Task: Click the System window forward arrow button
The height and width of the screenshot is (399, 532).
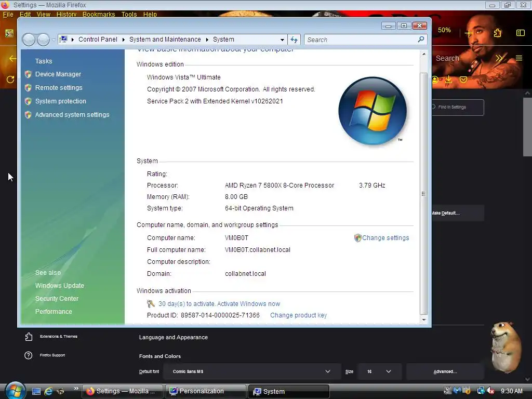Action: (43, 39)
